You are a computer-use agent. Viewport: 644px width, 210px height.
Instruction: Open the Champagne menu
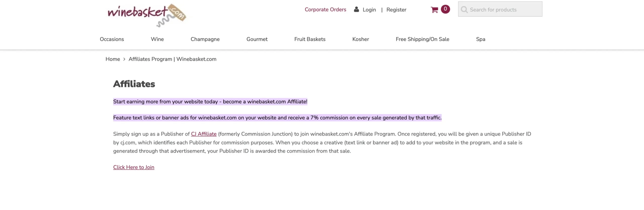(x=205, y=39)
